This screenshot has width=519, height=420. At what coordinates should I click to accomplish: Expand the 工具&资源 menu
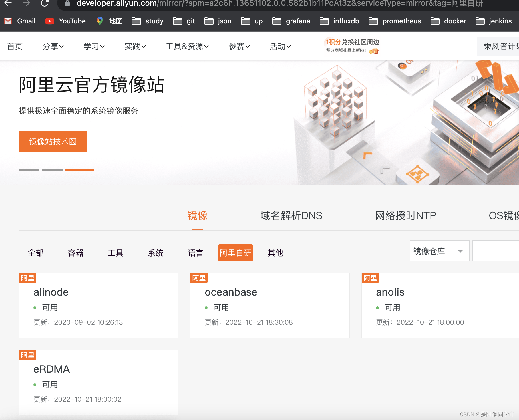pyautogui.click(x=187, y=46)
